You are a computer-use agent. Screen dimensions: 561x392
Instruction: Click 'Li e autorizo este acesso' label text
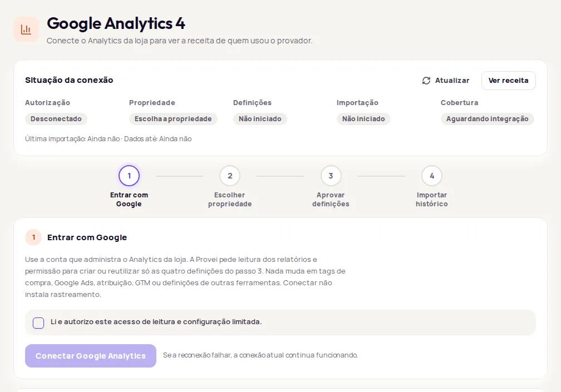pos(156,321)
